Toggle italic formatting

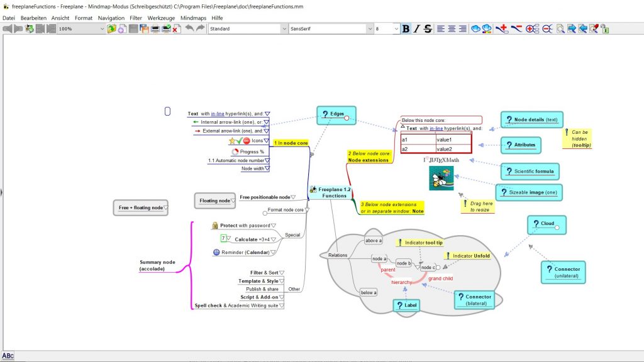tap(416, 29)
